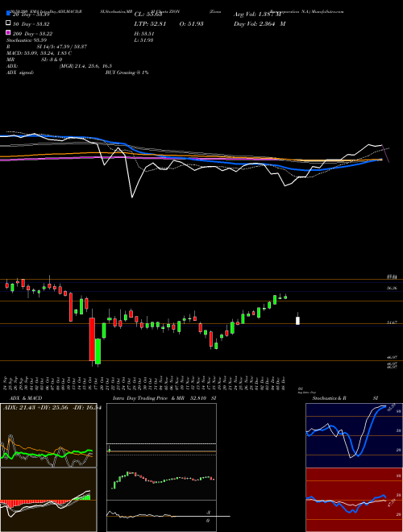Image resolution: width=403 pixels, height=532 pixels.
Task: Open the MACD histogram chart panel
Action: [48, 500]
